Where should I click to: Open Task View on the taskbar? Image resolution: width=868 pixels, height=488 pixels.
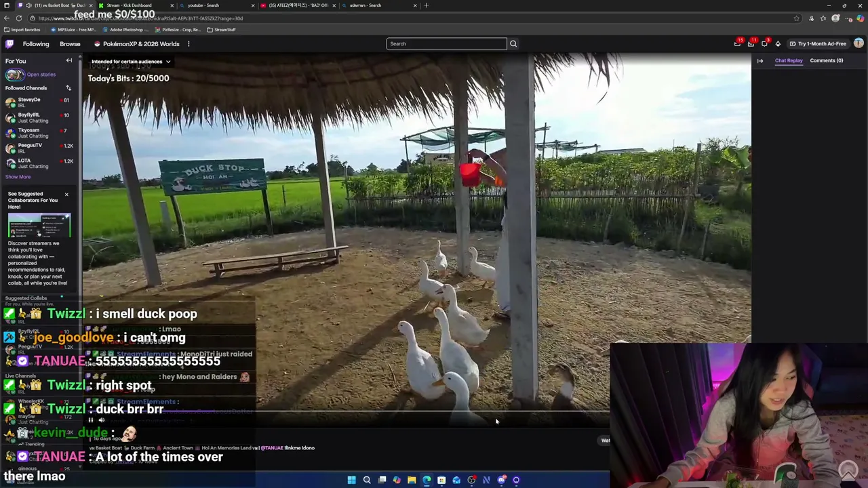coord(382,480)
